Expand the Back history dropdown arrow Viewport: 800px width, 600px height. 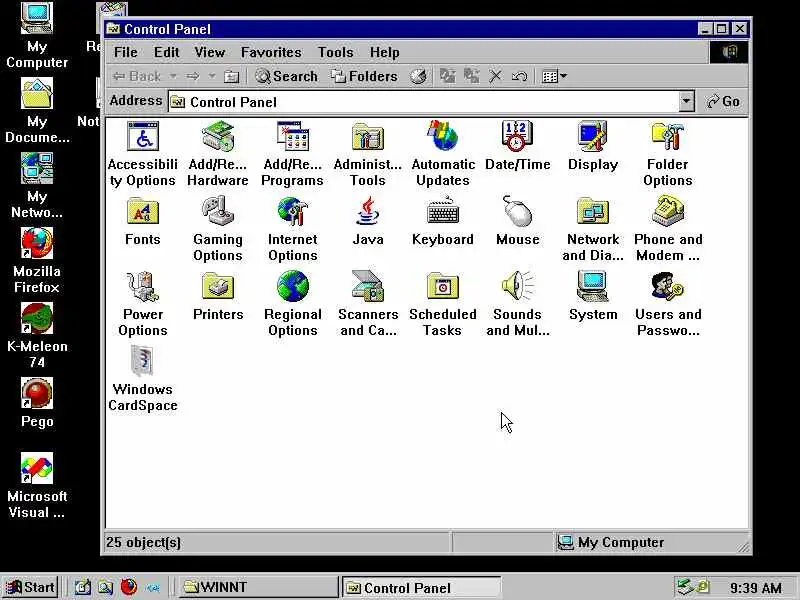coord(173,77)
